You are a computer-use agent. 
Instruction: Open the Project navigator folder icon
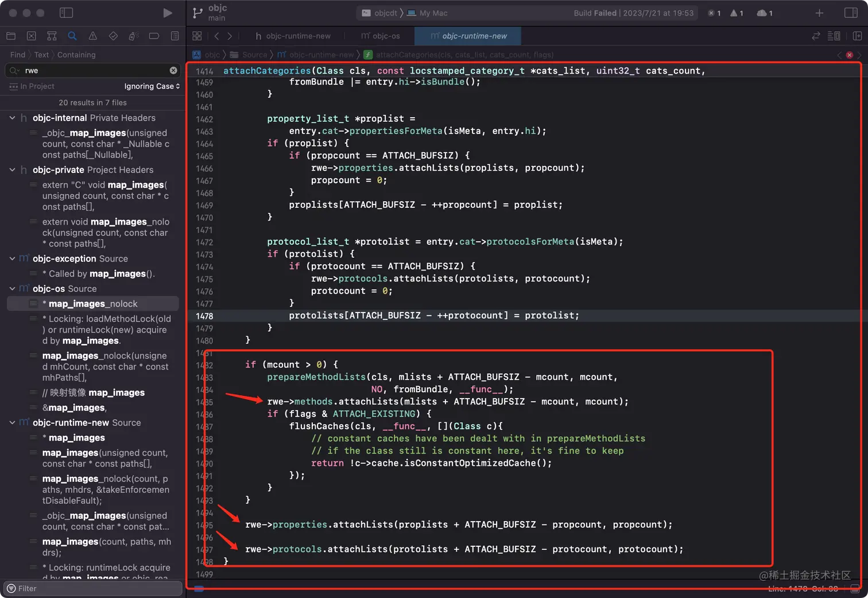pos(11,36)
